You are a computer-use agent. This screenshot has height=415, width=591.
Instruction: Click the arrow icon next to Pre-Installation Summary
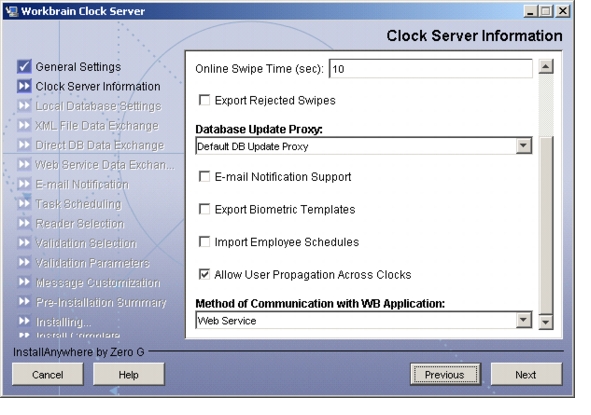[24, 302]
